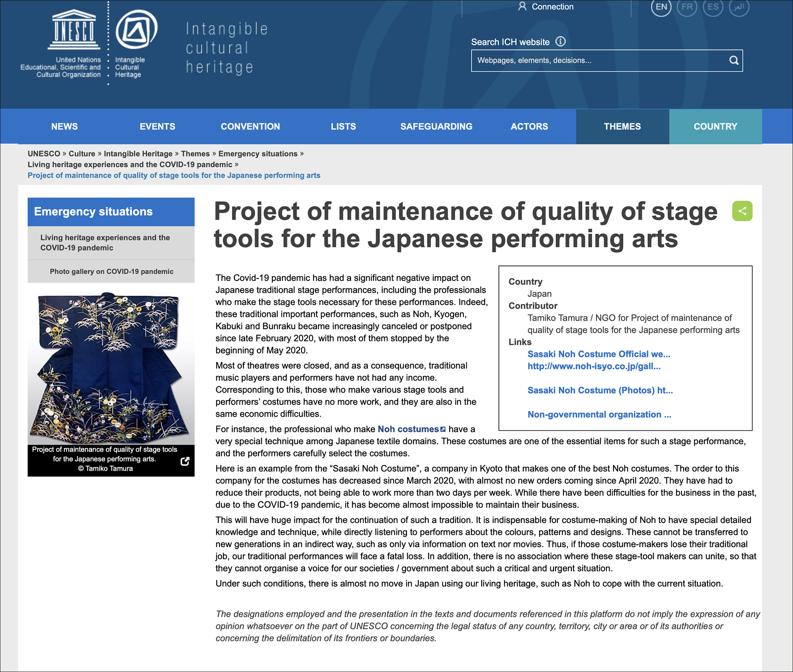Open the kimono image external-link icon
This screenshot has height=672, width=793.
click(x=185, y=461)
